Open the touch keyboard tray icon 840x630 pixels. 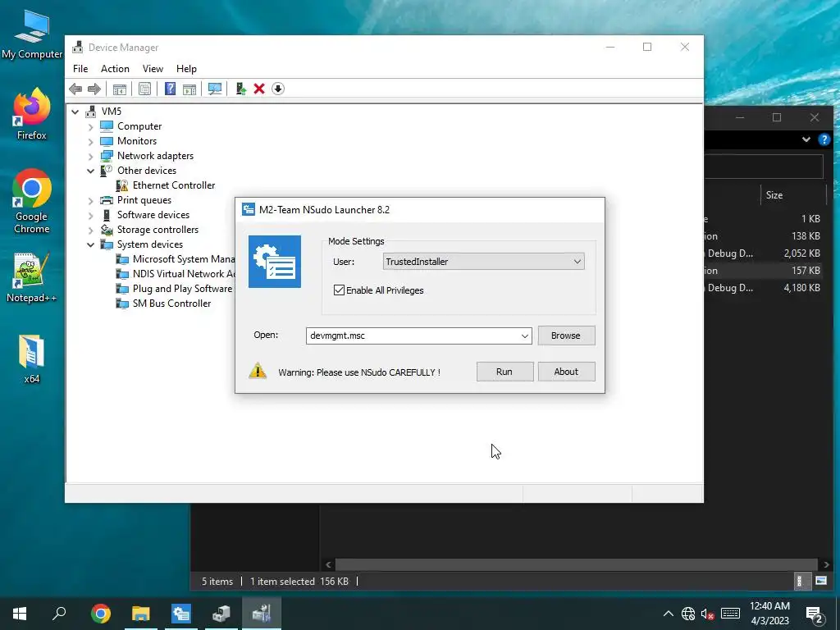coord(730,614)
